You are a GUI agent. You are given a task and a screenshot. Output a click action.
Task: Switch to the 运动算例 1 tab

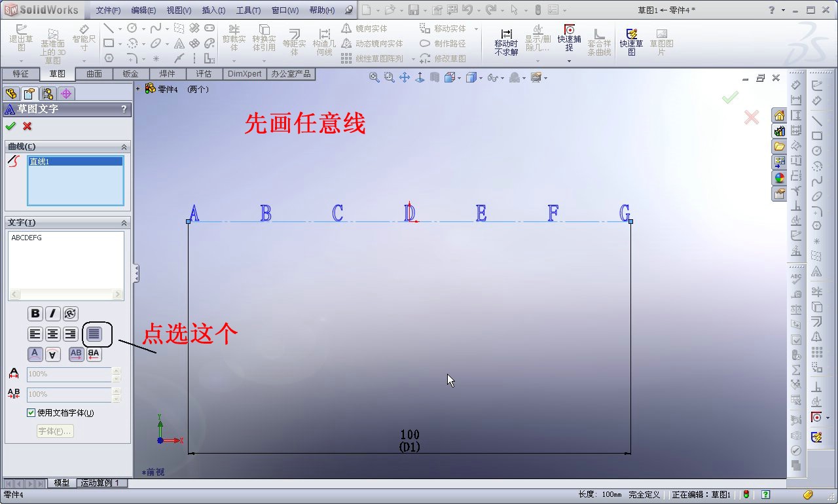(101, 483)
